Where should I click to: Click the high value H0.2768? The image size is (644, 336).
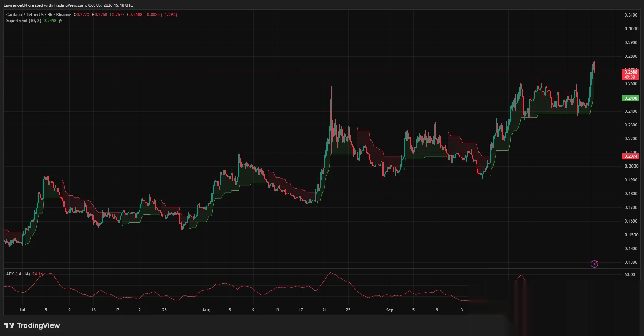[99, 15]
